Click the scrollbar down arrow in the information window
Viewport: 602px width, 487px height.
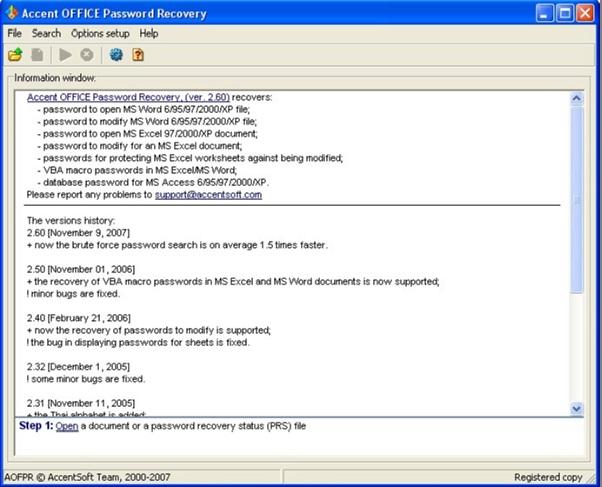[x=576, y=408]
